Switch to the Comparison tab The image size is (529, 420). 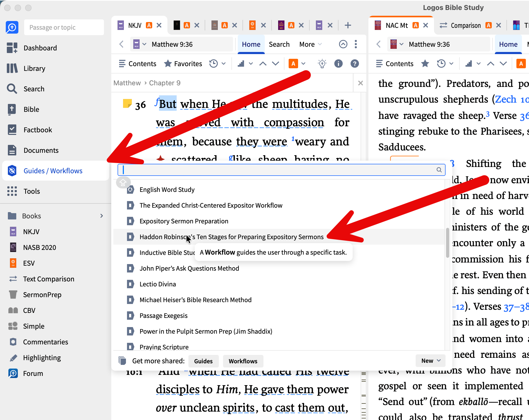[466, 25]
